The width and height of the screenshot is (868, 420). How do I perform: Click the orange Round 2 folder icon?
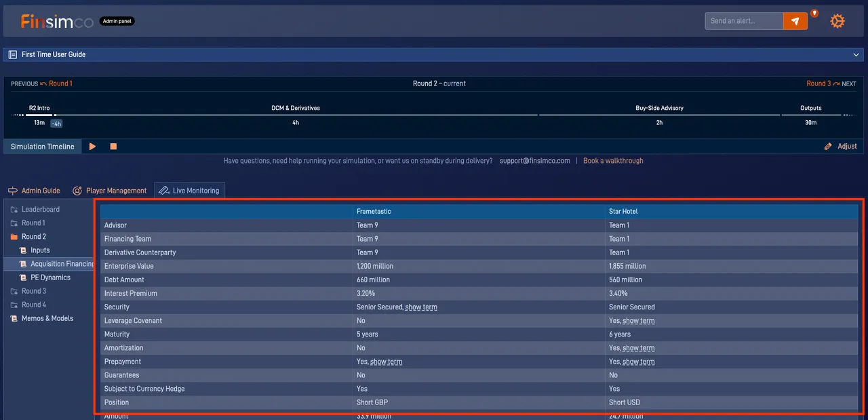pyautogui.click(x=14, y=237)
